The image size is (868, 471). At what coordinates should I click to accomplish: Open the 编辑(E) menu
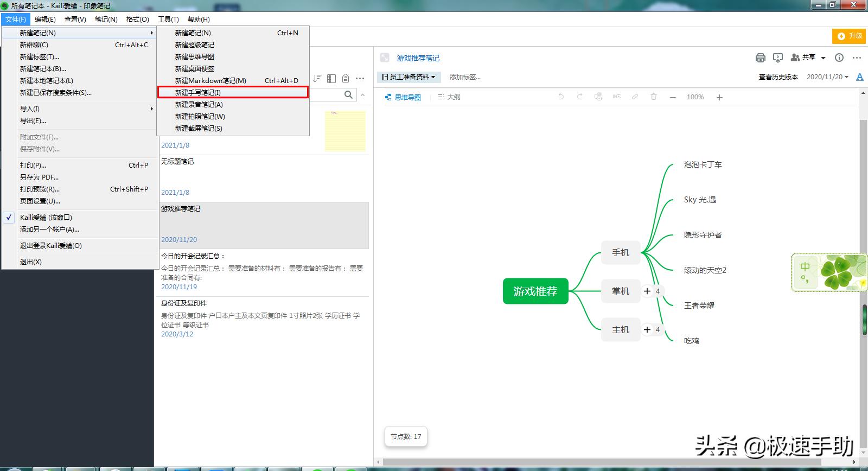coord(45,20)
